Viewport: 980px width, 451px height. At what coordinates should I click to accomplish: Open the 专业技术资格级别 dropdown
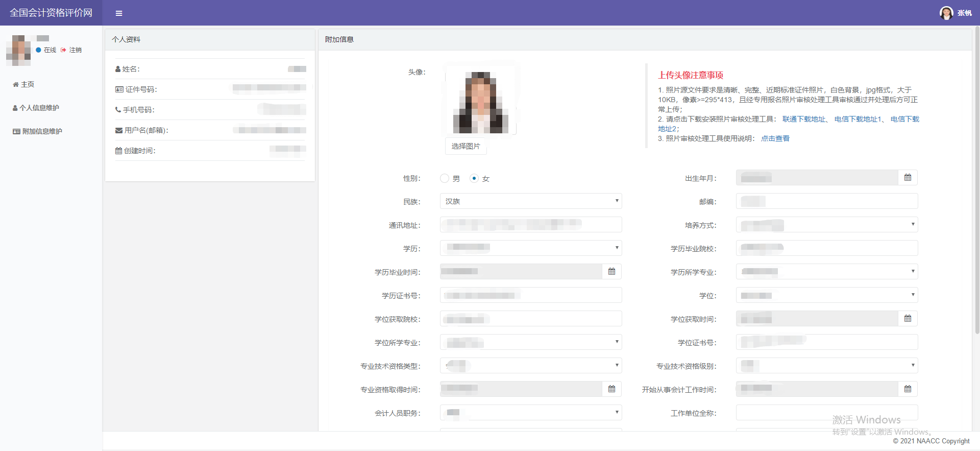coord(826,366)
